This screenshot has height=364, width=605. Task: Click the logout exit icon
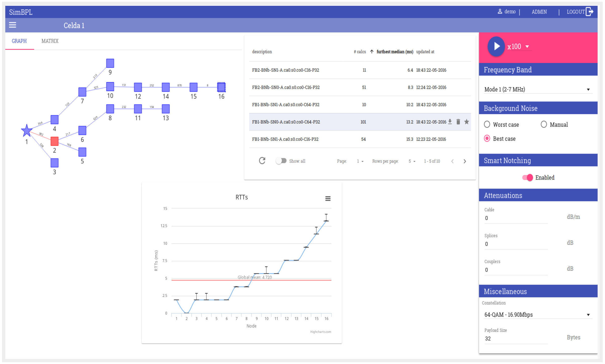click(x=589, y=12)
